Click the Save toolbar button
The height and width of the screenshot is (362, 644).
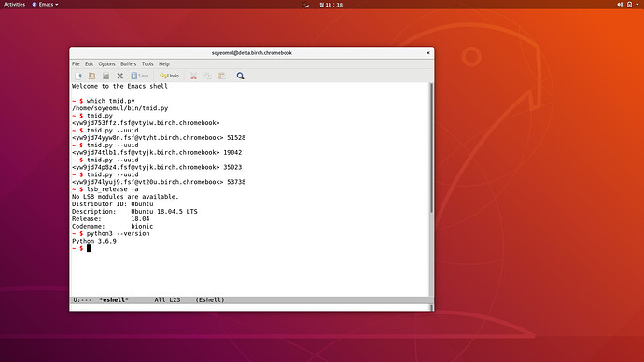pos(140,76)
